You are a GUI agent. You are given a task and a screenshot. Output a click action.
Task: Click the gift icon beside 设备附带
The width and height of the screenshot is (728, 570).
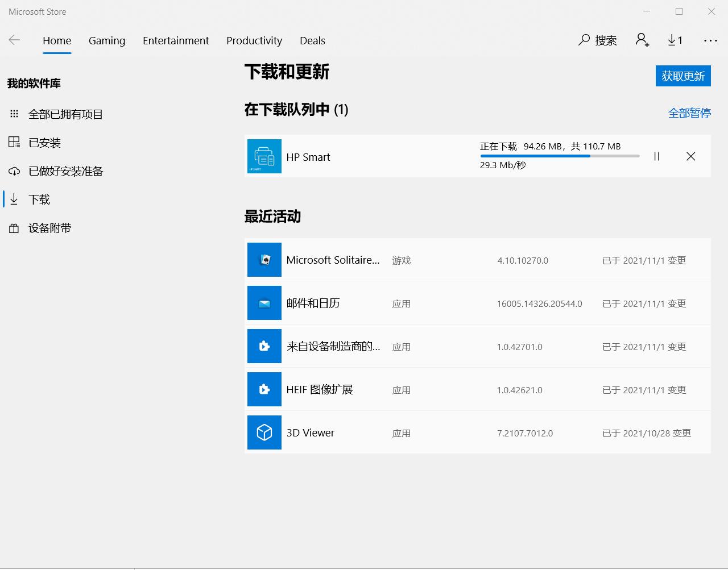(x=14, y=228)
